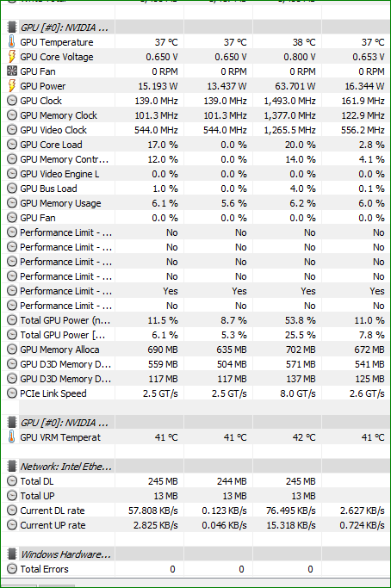Screen dimensions: 391x588
Task: Select the GPU Memory Clock row
Action: [195, 115]
